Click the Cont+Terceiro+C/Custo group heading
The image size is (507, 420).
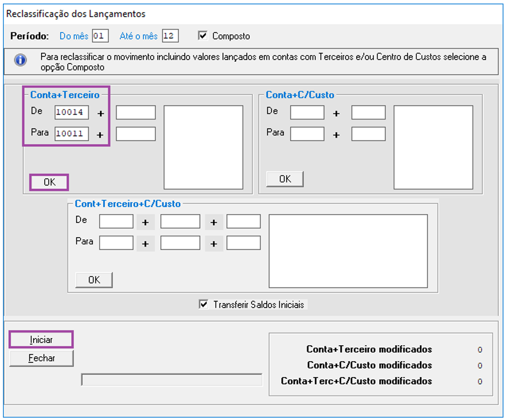point(128,204)
